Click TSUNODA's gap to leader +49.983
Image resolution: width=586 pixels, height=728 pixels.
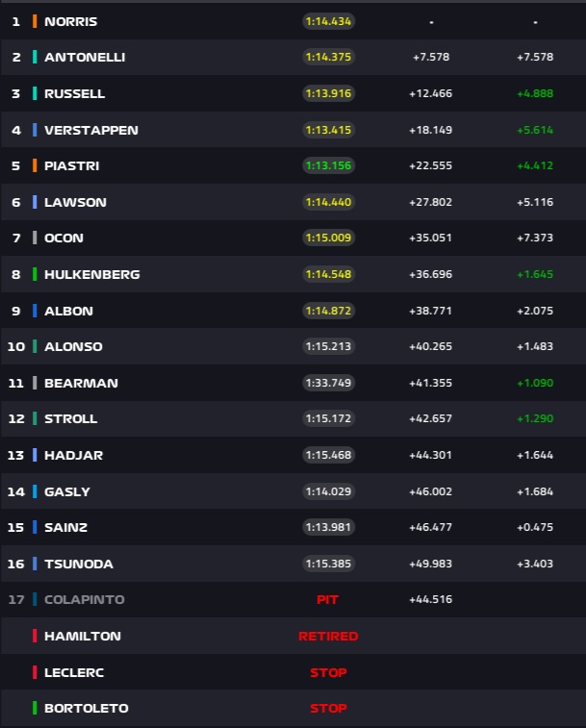(432, 564)
